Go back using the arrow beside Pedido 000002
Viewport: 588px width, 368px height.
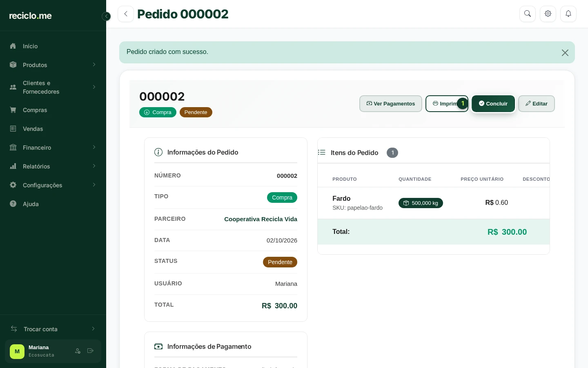point(126,14)
